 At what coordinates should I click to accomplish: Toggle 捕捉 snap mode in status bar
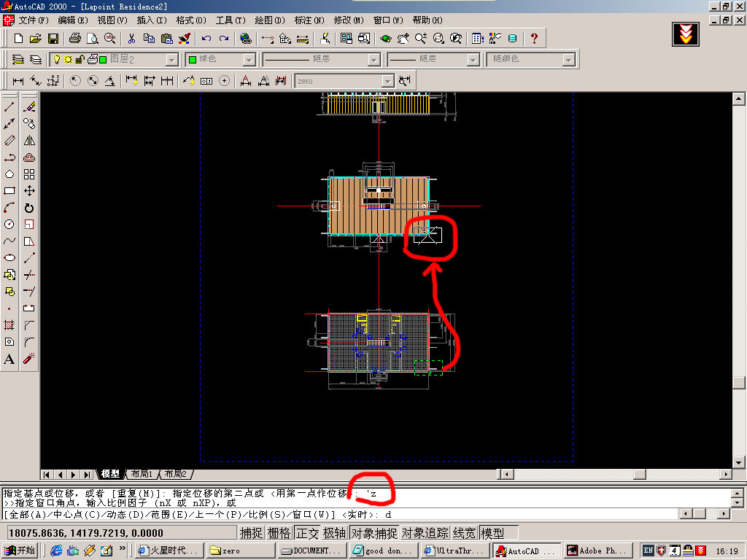pos(252,533)
